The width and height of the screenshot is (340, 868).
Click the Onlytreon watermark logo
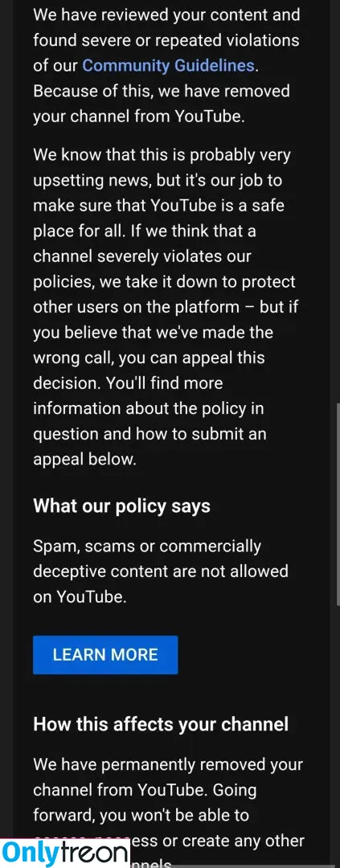click(x=65, y=853)
